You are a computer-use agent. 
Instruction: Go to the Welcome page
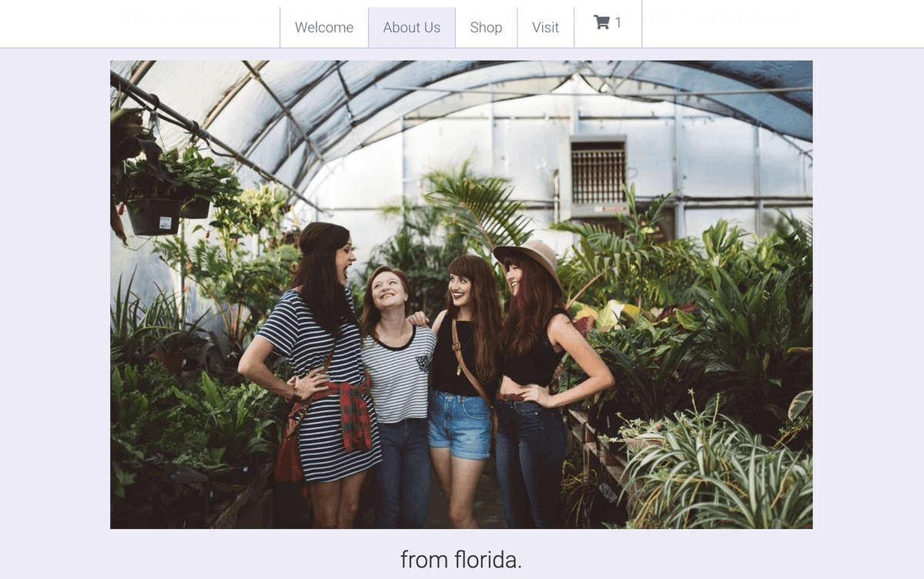tap(324, 27)
